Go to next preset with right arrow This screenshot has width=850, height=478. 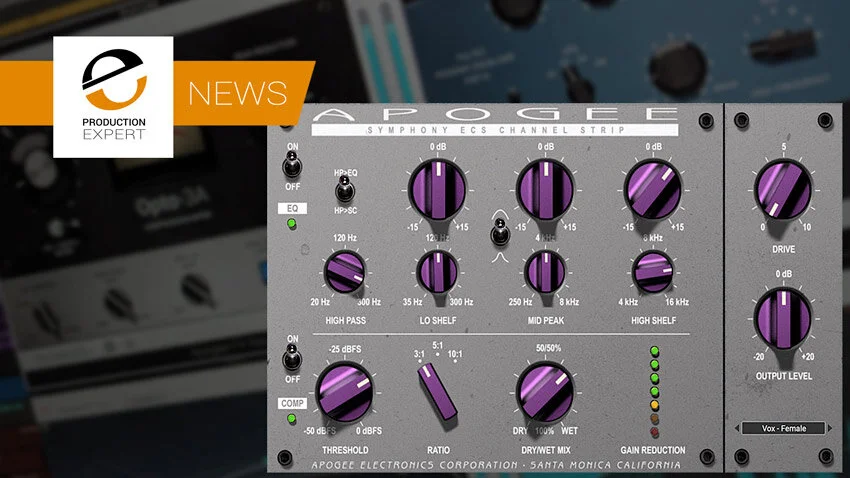pos(830,428)
